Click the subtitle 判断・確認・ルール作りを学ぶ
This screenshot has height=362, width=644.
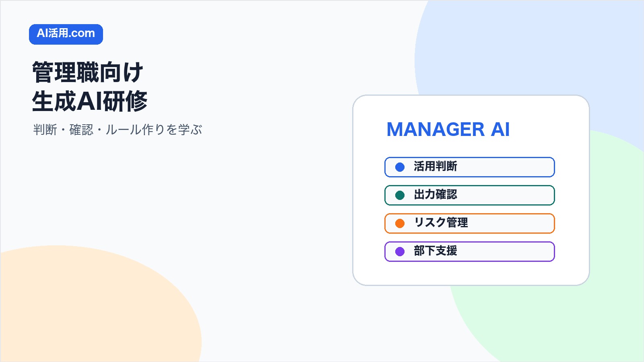click(118, 130)
